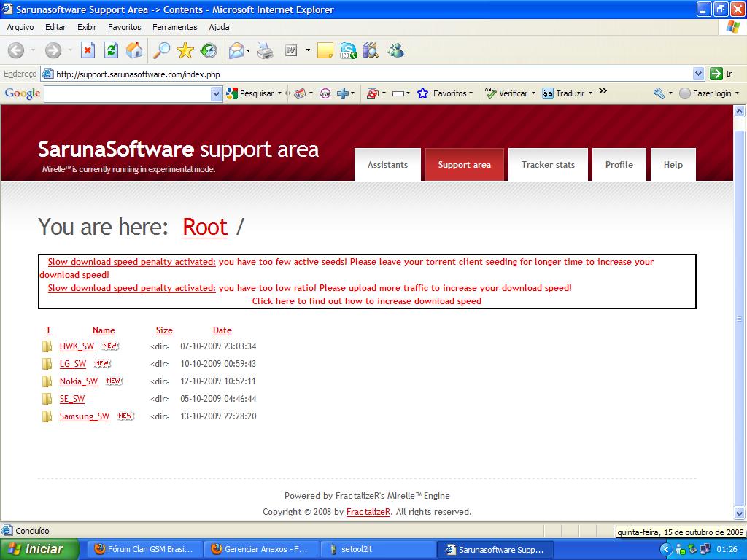Screen dimensions: 747x560
Task: Click the date text '13-10-2009 22:28:20'
Action: tap(218, 416)
